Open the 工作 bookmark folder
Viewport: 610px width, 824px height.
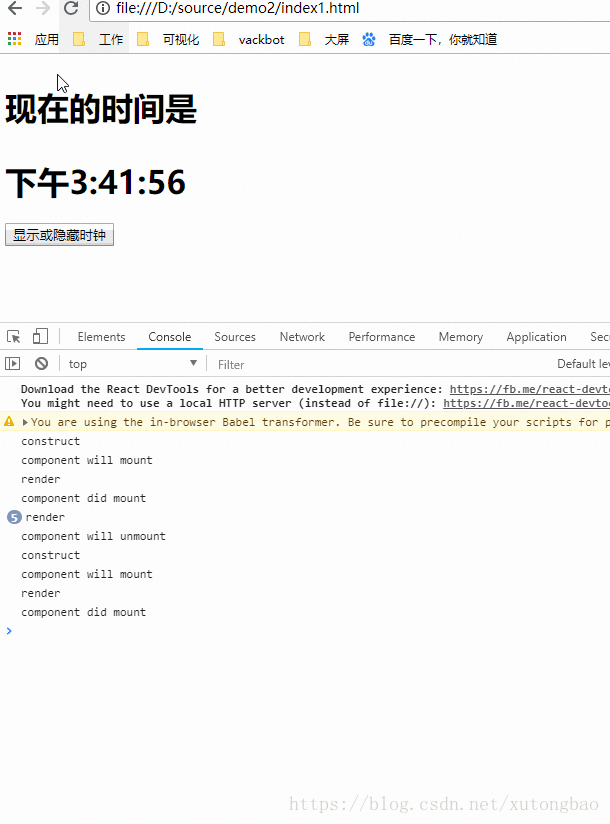coord(98,39)
